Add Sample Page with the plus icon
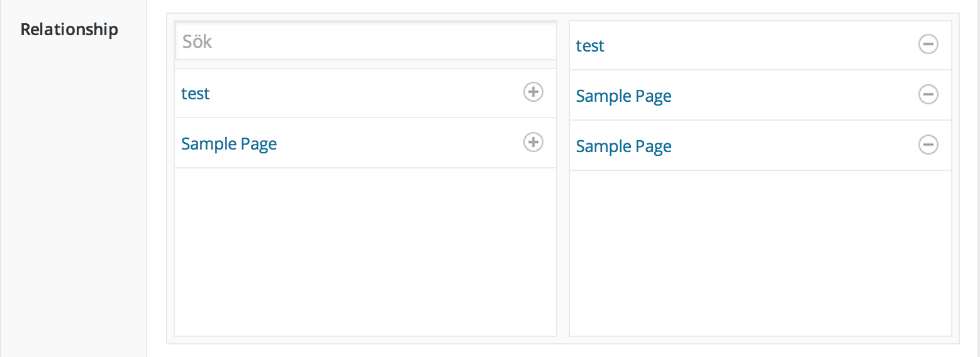 [533, 143]
